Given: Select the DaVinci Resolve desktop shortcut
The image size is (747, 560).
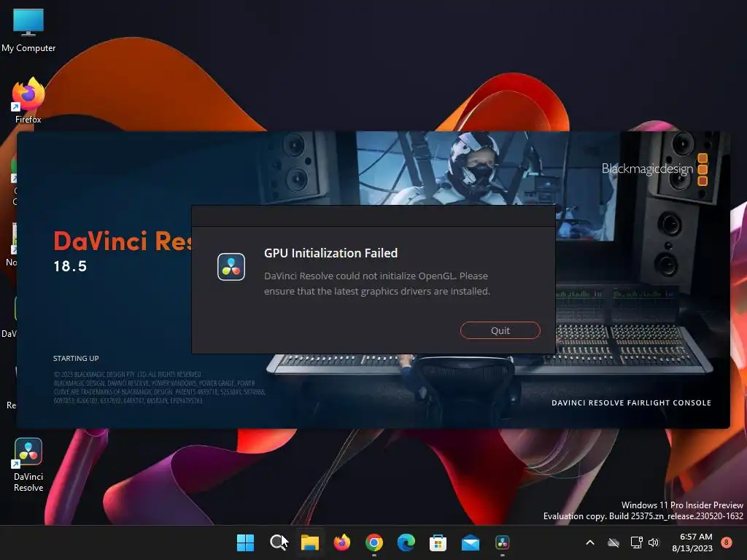Looking at the screenshot, I should [28, 465].
